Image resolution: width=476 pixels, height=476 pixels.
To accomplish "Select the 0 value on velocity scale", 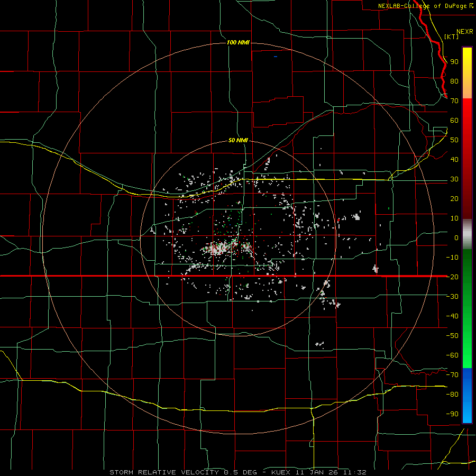I will click(x=456, y=237).
